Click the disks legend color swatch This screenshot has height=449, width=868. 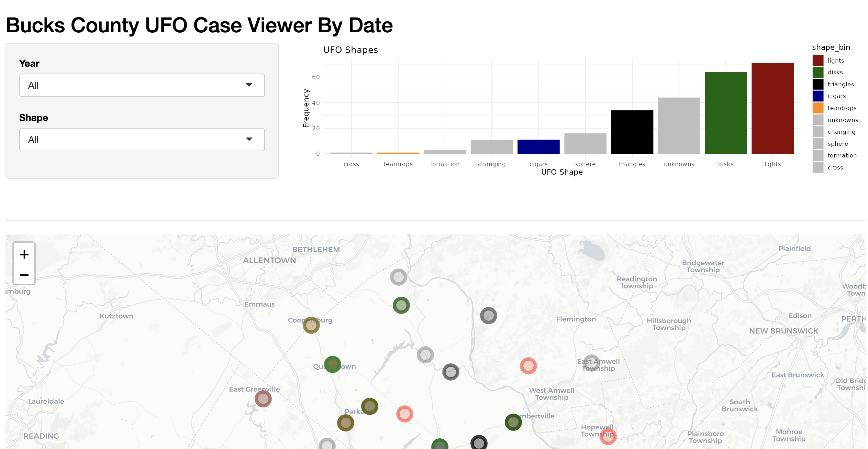818,72
